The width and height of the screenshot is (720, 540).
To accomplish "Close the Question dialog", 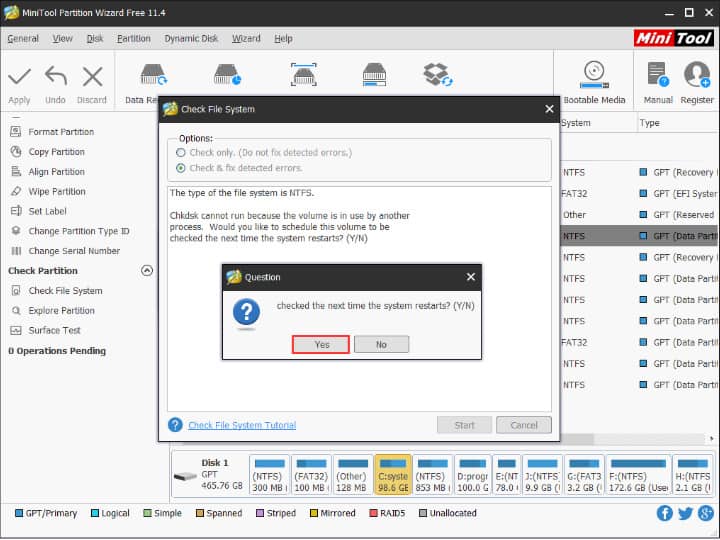I will [471, 277].
